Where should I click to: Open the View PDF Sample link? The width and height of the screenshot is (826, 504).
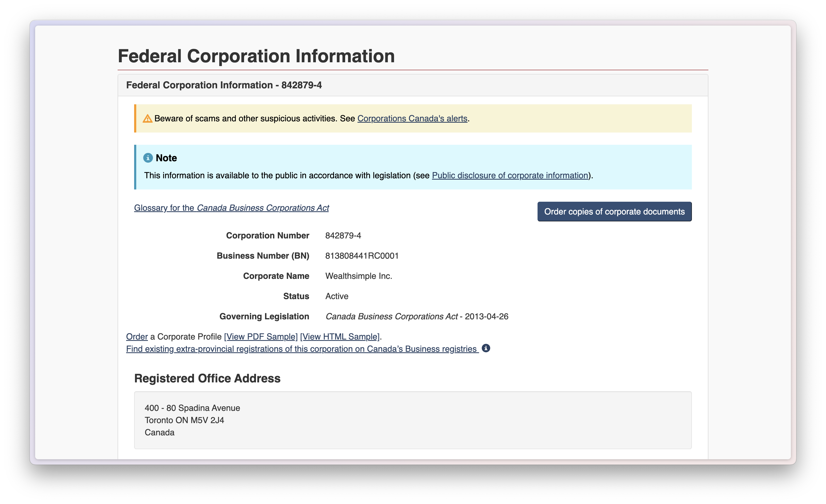tap(261, 337)
